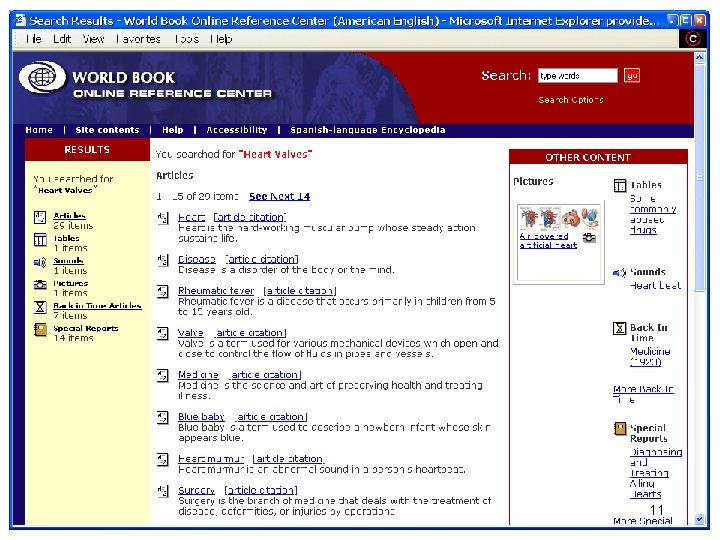The height and width of the screenshot is (540, 720).
Task: Click the World Book globe logo
Action: (43, 77)
